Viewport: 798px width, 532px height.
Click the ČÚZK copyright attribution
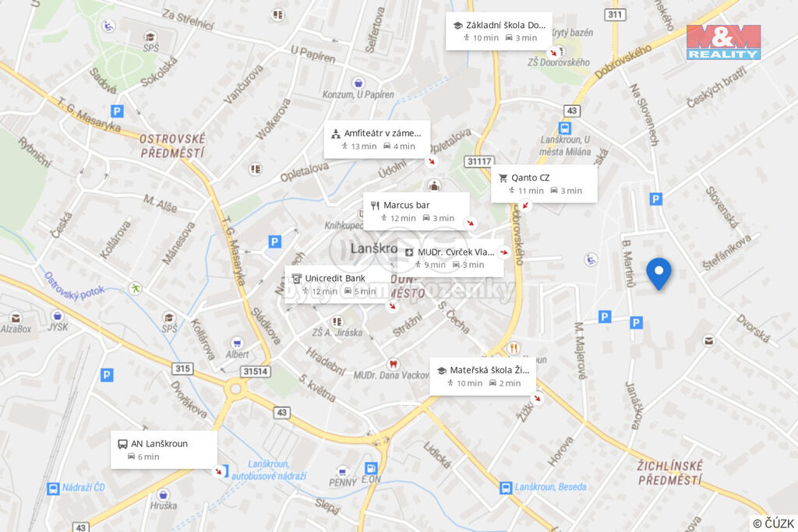[774, 523]
